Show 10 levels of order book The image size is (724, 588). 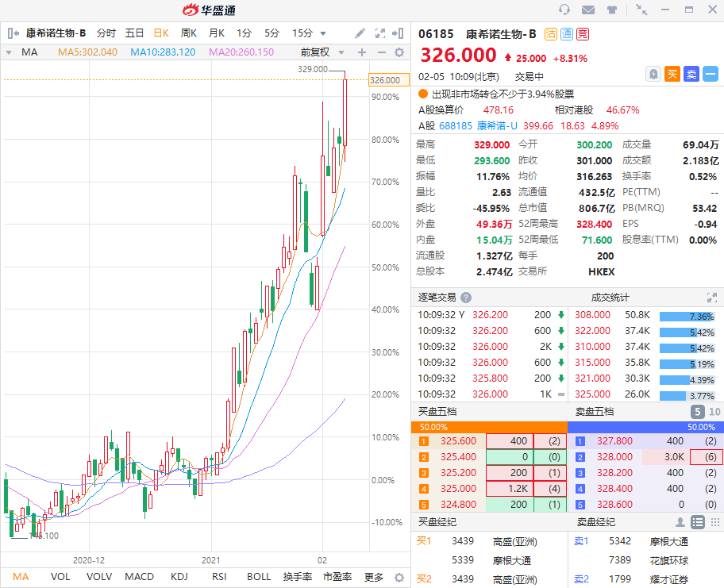tap(714, 412)
